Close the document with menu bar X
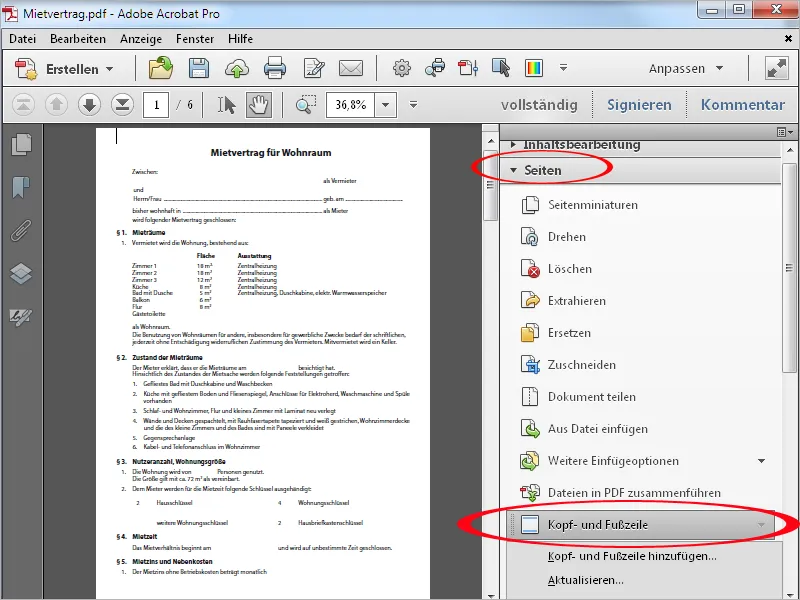This screenshot has width=800, height=600. [x=788, y=39]
